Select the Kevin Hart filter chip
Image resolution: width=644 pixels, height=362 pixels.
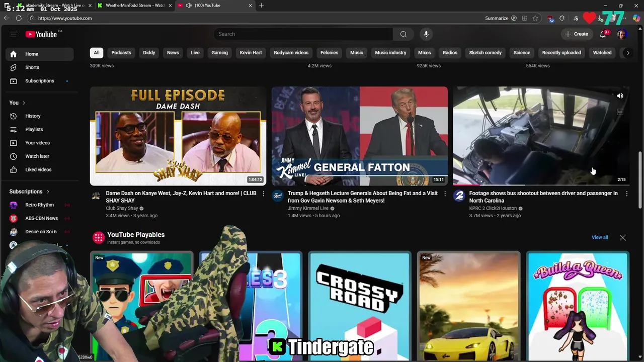pos(251,53)
